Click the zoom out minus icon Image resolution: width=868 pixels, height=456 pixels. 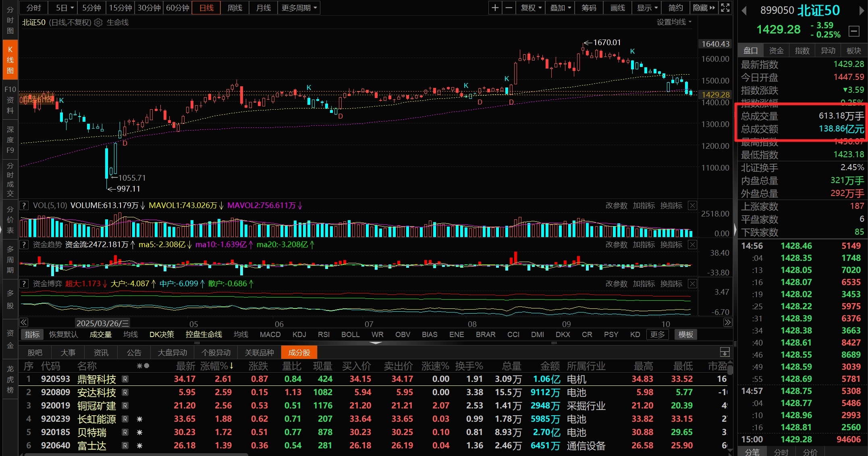point(509,8)
